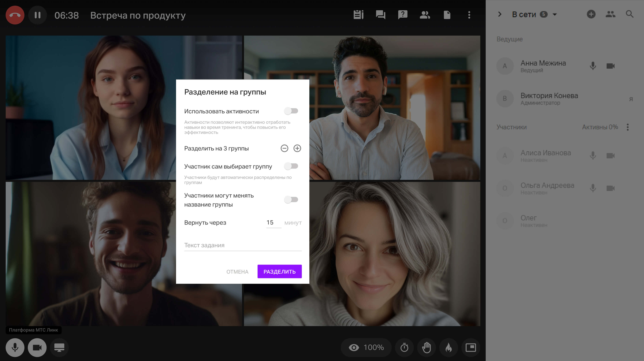Open the files document icon in top bar
This screenshot has width=644, height=361.
447,15
